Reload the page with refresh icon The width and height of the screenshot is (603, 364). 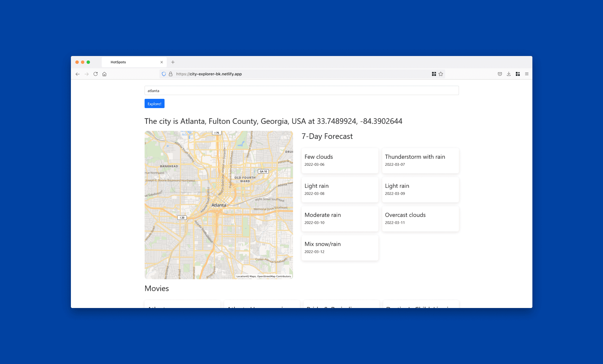[96, 74]
